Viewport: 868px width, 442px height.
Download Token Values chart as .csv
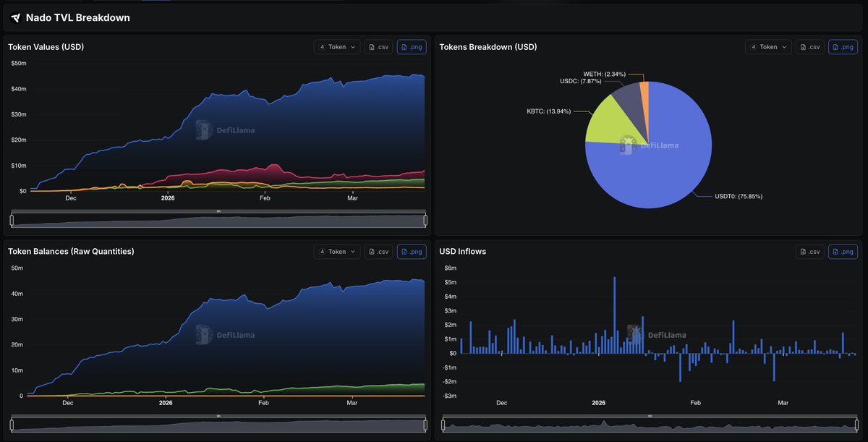coord(379,47)
